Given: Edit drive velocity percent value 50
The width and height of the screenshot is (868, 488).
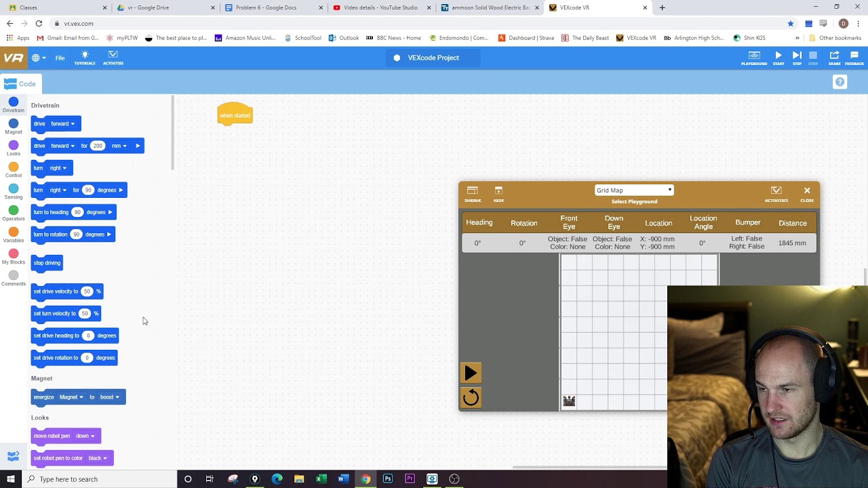Looking at the screenshot, I should (87, 291).
